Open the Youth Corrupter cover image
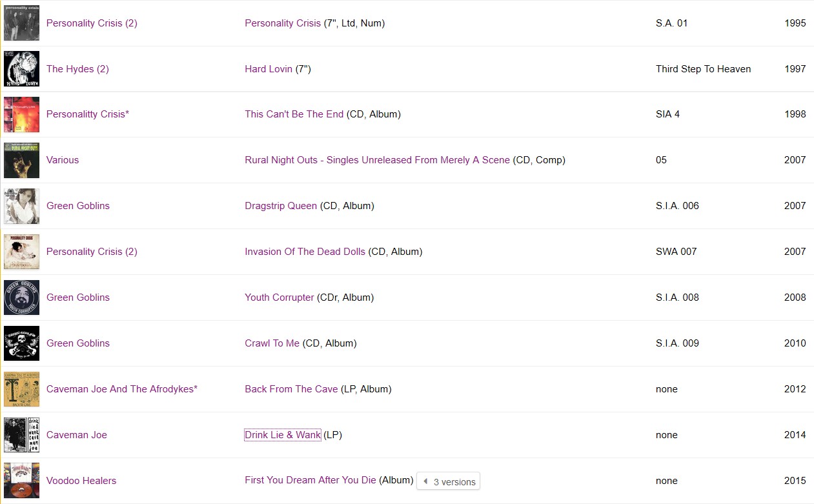 21,297
